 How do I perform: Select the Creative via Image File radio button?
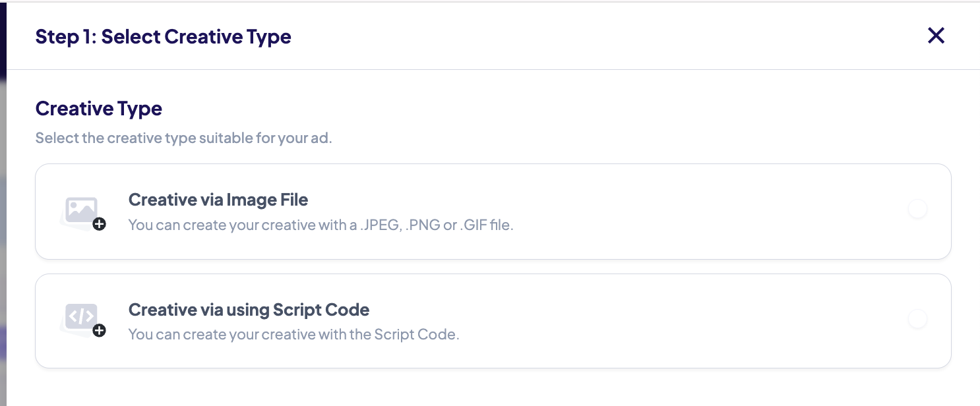[917, 210]
